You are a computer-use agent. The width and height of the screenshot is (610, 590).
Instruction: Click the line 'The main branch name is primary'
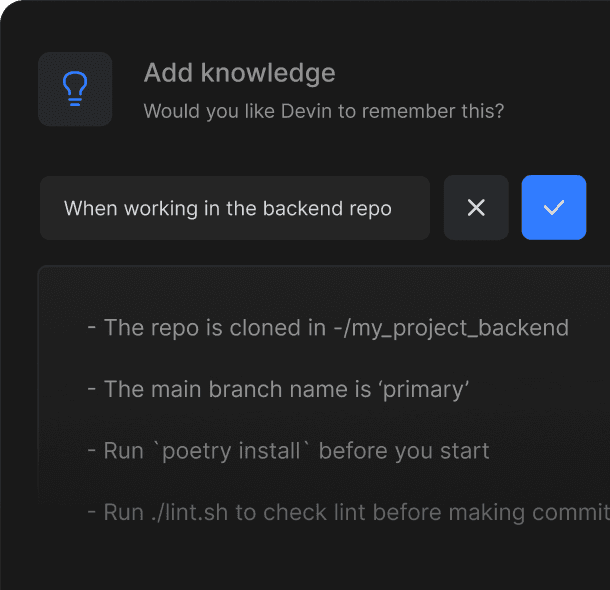(x=278, y=389)
